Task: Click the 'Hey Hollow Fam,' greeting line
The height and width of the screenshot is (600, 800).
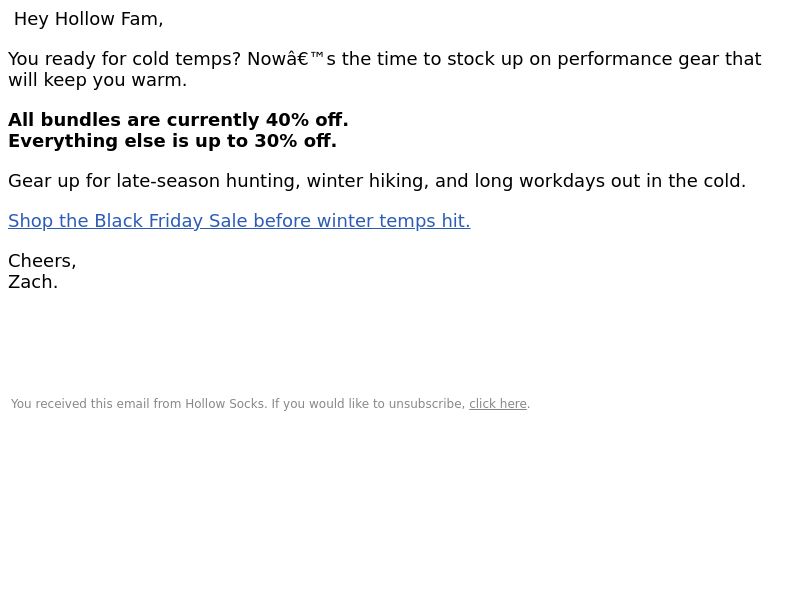Action: point(88,19)
